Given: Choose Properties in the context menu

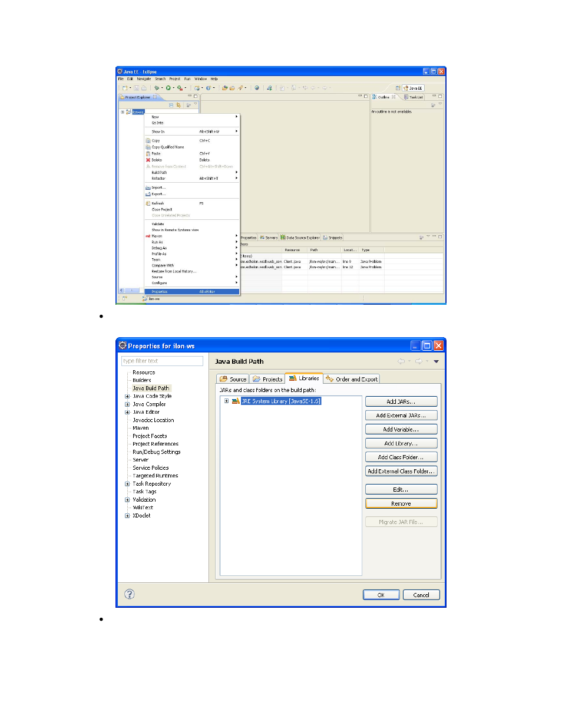Looking at the screenshot, I should pyautogui.click(x=192, y=292).
